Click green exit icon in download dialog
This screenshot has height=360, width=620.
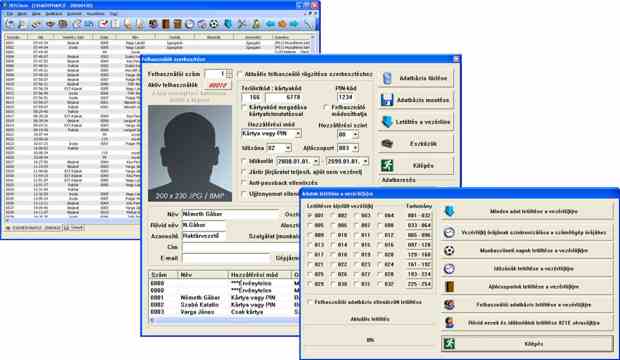[449, 343]
